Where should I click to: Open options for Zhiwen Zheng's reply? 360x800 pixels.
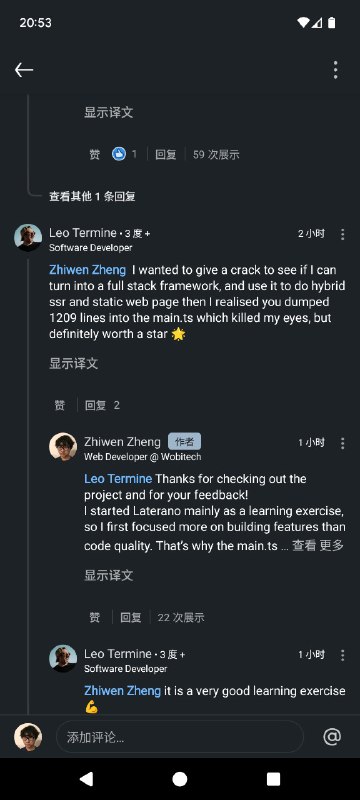[343, 443]
